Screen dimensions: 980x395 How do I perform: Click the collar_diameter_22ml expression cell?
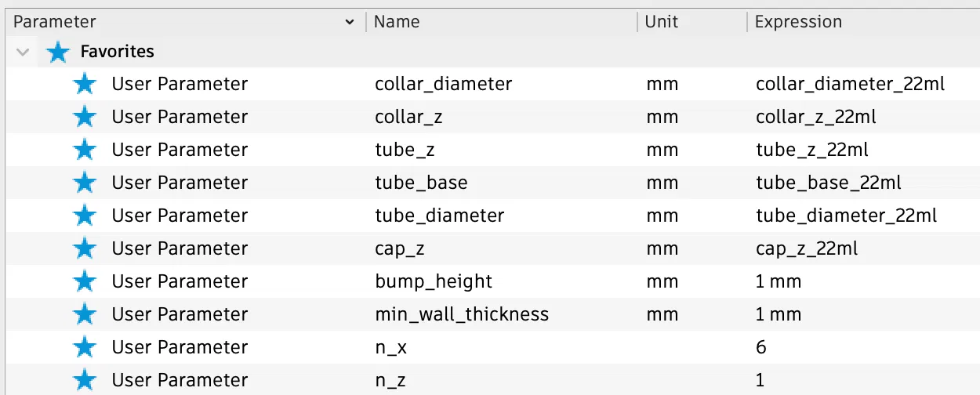(x=850, y=84)
